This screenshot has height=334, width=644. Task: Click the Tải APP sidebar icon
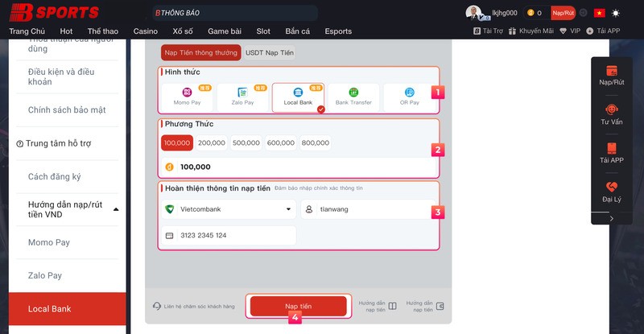[612, 151]
